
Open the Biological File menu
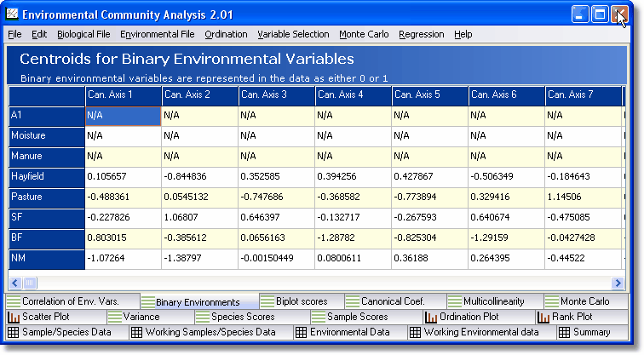[x=83, y=34]
